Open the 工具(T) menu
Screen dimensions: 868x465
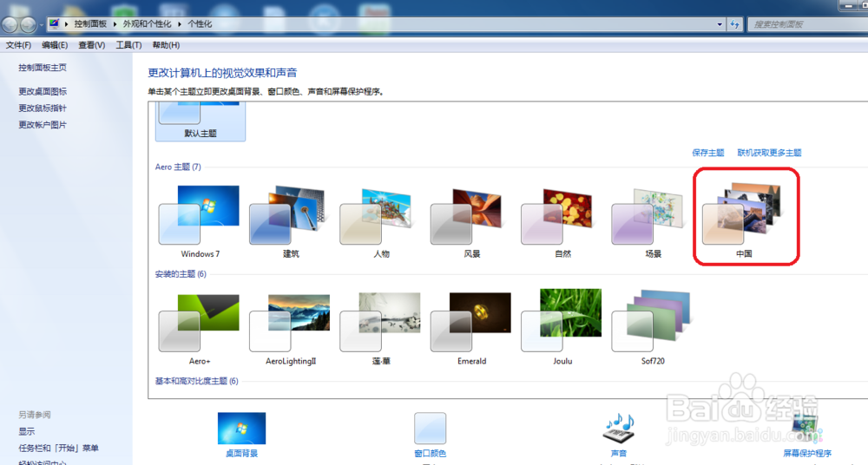[128, 45]
